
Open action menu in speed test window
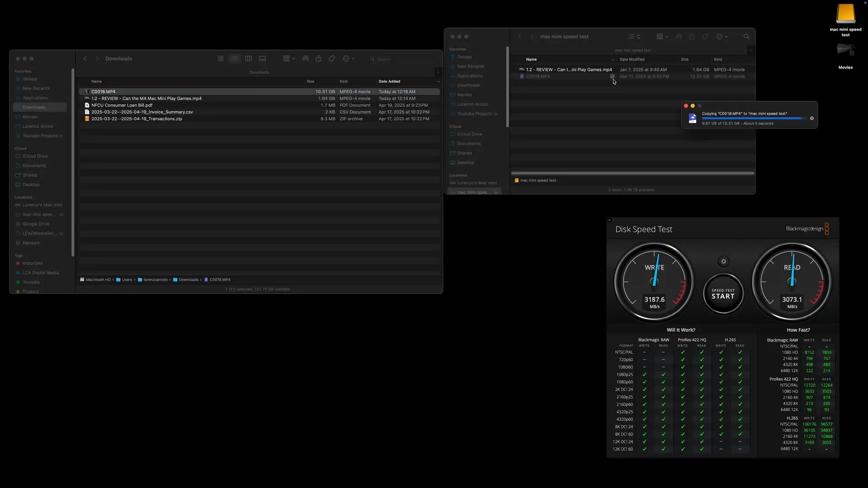[722, 37]
